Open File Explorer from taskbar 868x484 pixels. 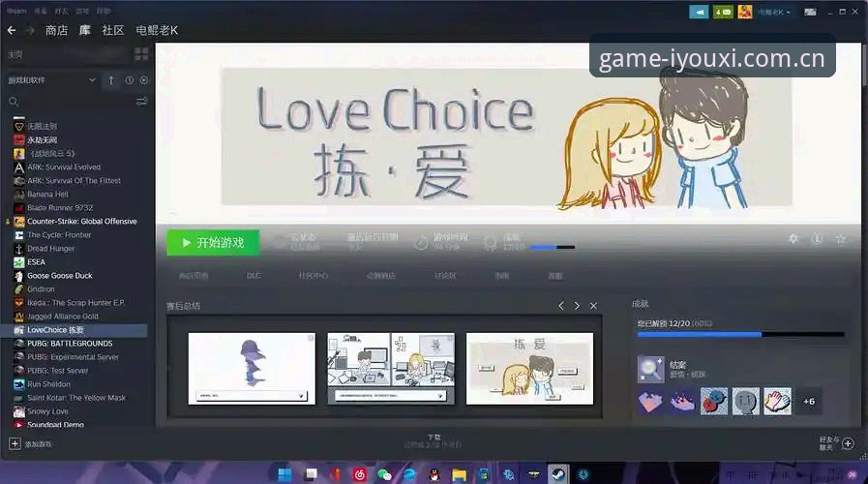459,474
